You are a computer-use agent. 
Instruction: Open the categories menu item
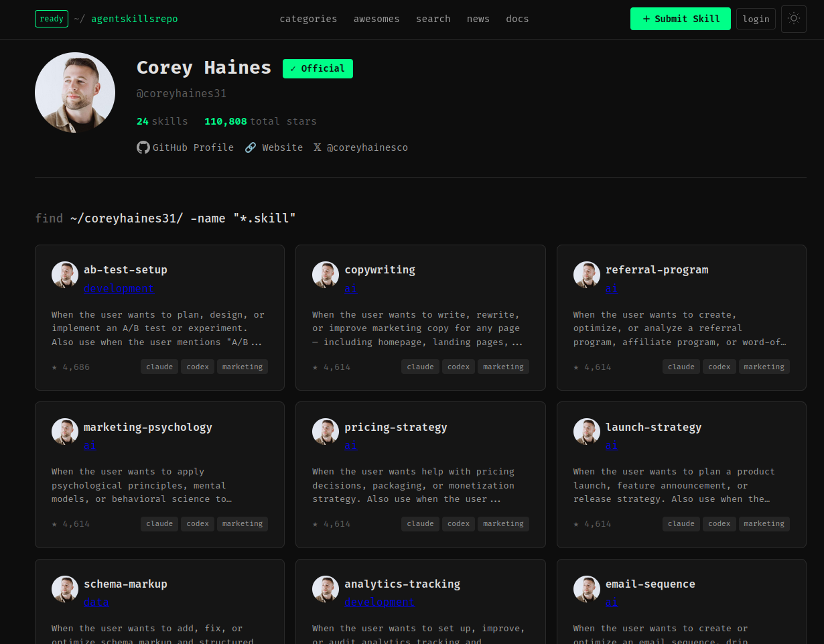[x=308, y=19]
